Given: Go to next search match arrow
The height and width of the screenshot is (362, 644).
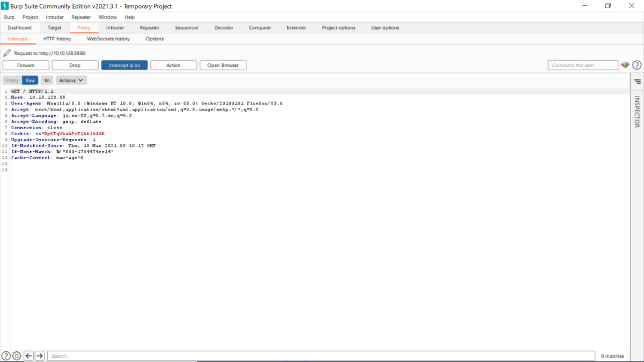Looking at the screenshot, I should 40,356.
